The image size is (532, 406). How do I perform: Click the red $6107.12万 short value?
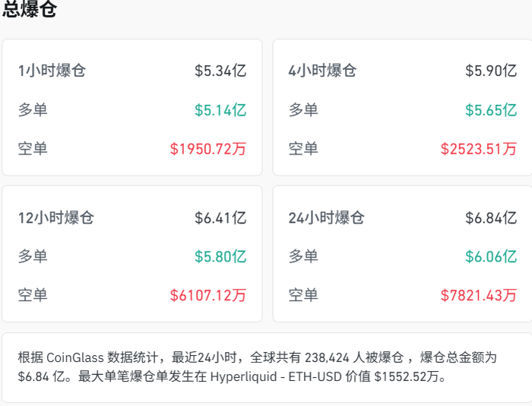point(208,294)
